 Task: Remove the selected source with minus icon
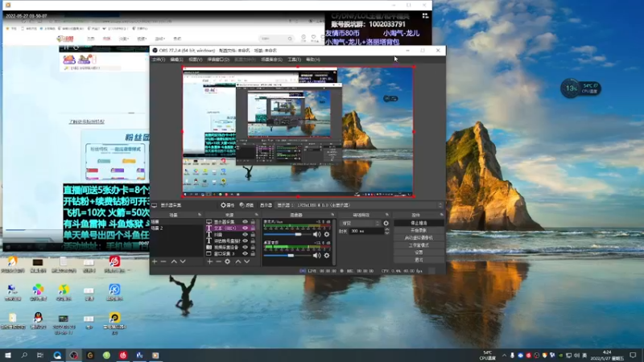pos(218,261)
